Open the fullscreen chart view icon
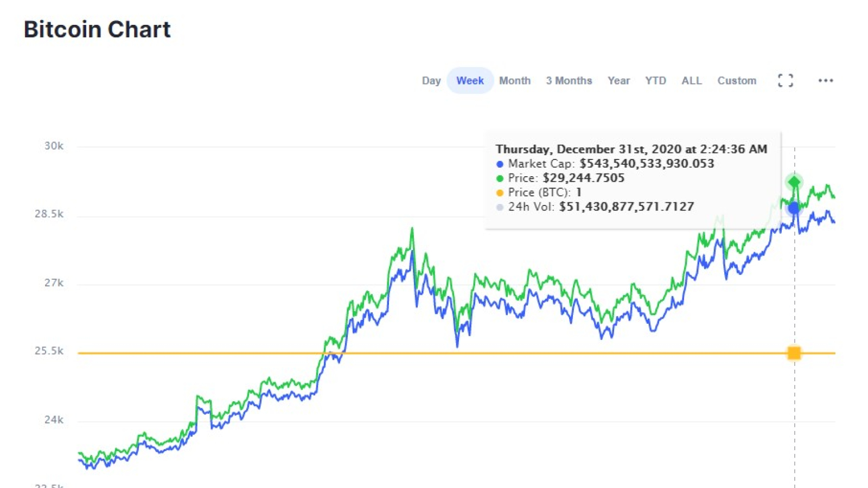This screenshot has width=868, height=488. pyautogui.click(x=785, y=81)
